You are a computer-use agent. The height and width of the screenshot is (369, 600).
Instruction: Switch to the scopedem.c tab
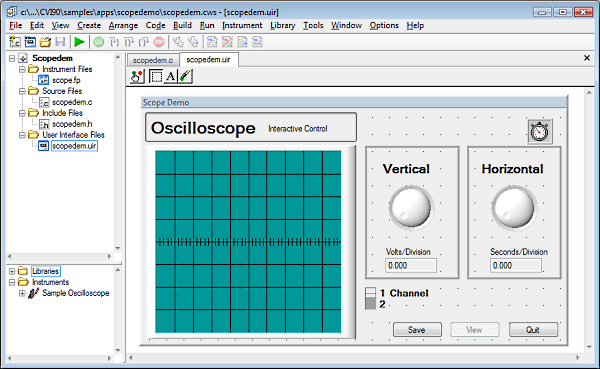point(153,60)
